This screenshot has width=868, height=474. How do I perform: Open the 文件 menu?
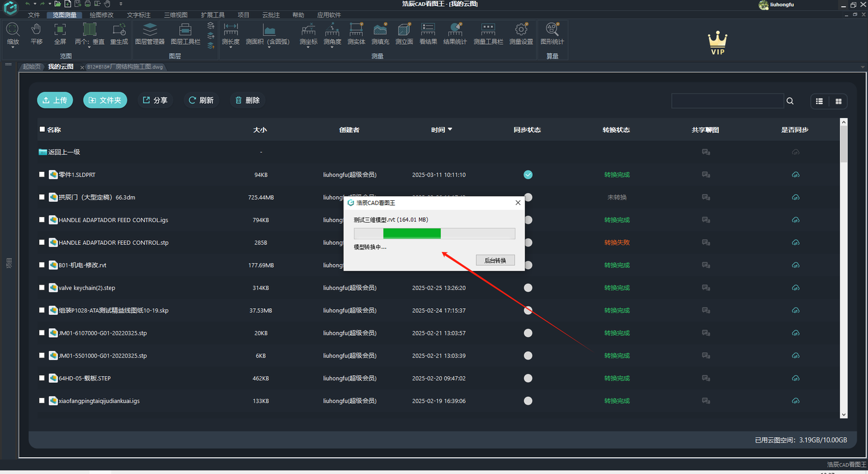pyautogui.click(x=34, y=15)
